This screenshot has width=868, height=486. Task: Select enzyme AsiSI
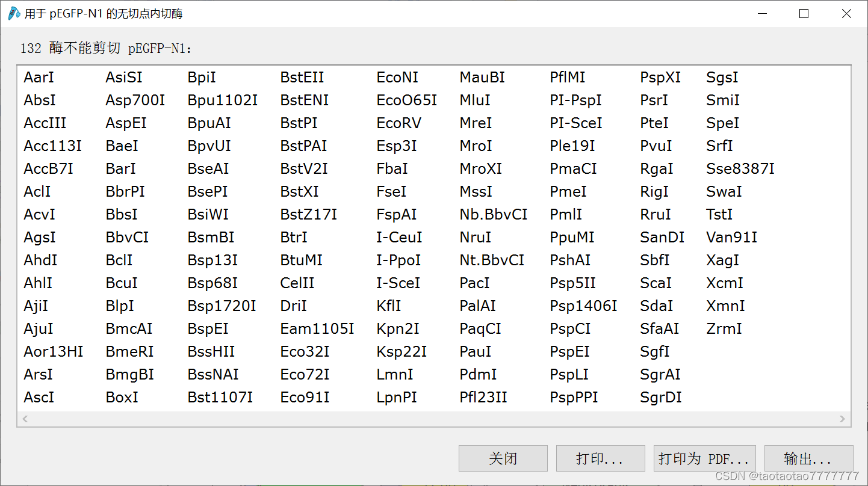point(124,78)
